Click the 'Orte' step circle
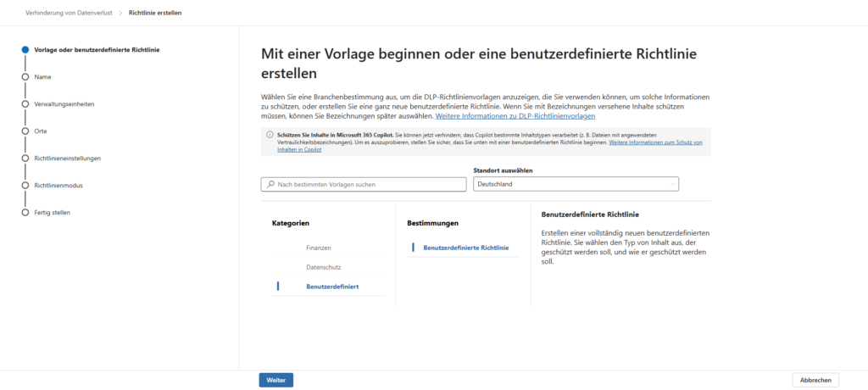 [x=25, y=131]
